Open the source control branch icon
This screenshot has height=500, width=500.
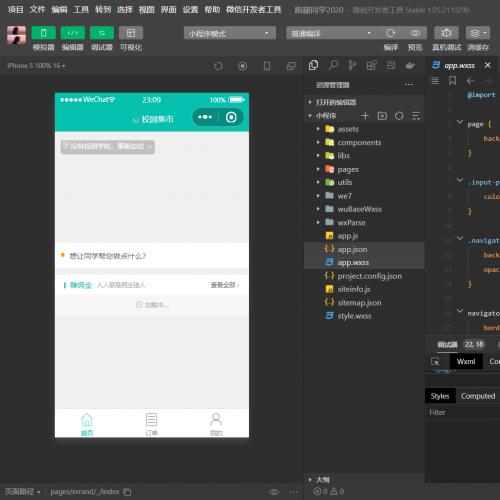click(352, 65)
